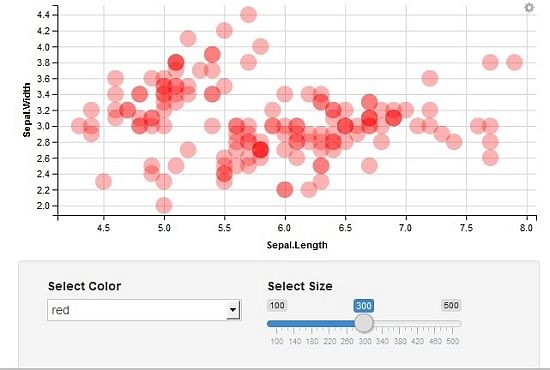Click the Sepal.Length axis title
Screen dimensions: 550x370
(297, 245)
